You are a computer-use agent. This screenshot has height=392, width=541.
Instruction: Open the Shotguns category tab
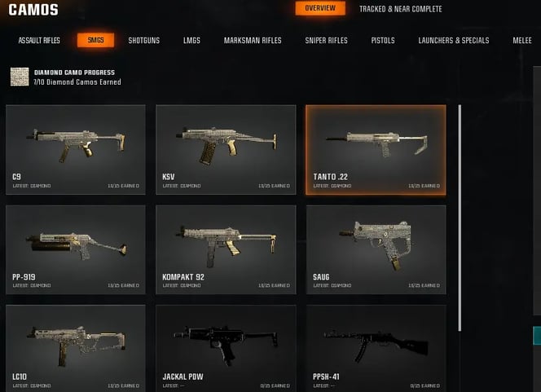pos(144,41)
